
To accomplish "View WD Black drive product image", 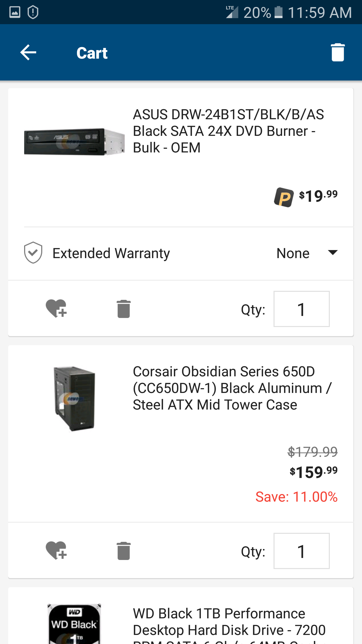I will 74,624.
